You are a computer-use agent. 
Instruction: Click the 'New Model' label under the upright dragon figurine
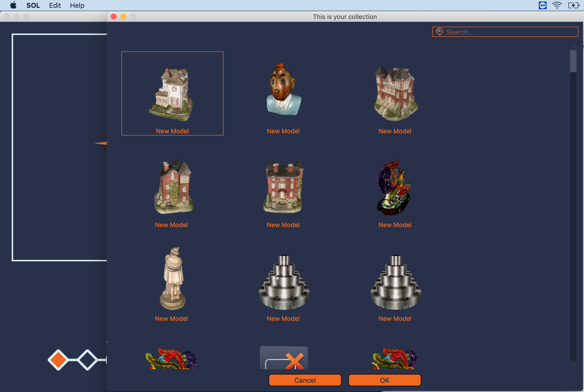[x=395, y=225]
